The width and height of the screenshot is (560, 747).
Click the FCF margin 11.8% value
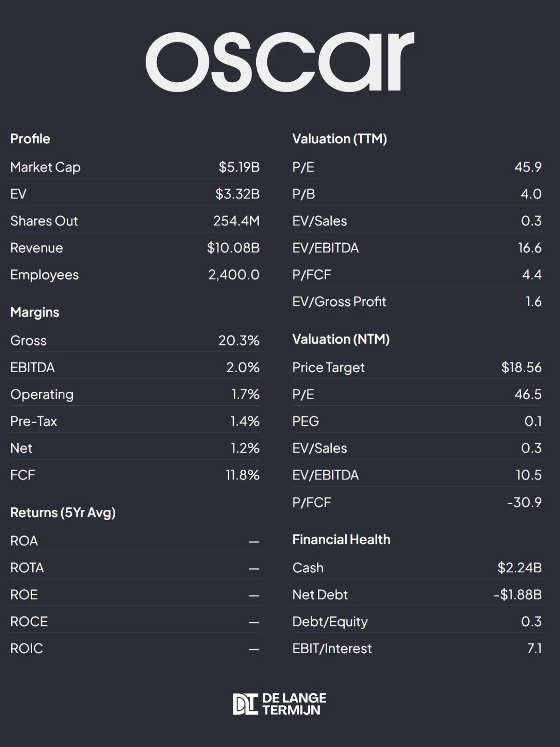coord(243,475)
